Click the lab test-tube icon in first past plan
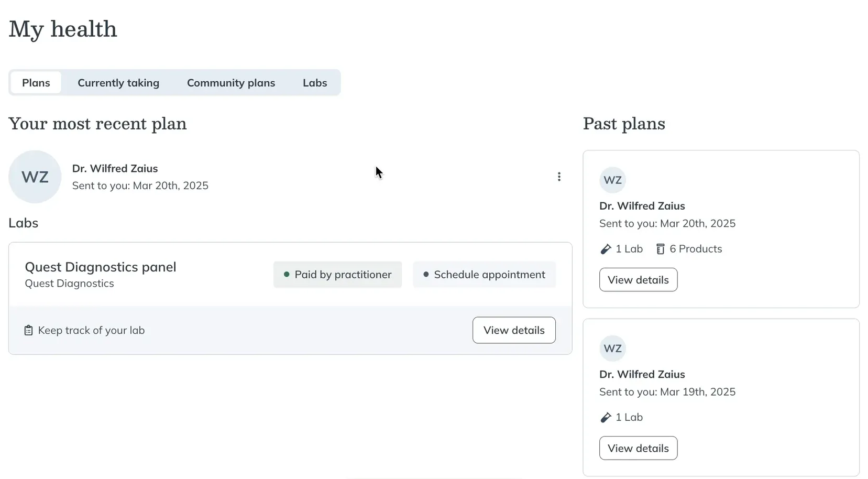The height and width of the screenshot is (479, 868). (606, 249)
